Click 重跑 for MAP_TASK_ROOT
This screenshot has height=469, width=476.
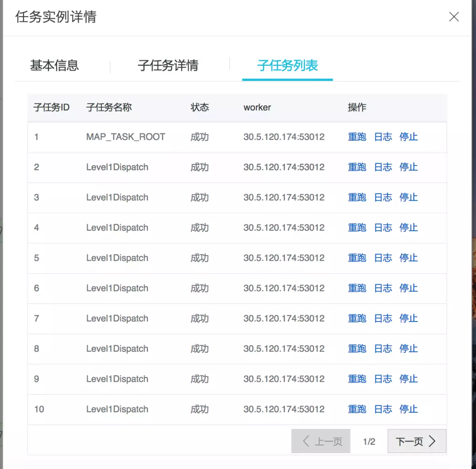pyautogui.click(x=357, y=137)
